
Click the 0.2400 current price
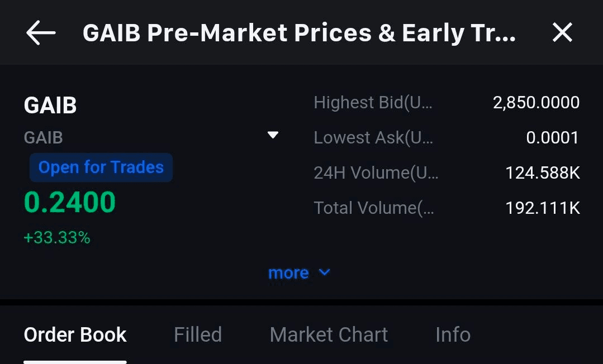pyautogui.click(x=70, y=203)
